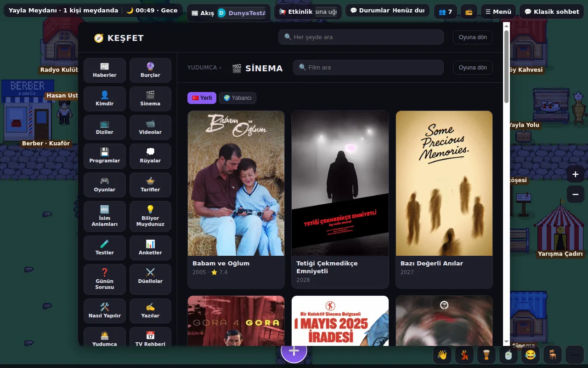
Task: Send the tea cup emote
Action: pos(508,355)
